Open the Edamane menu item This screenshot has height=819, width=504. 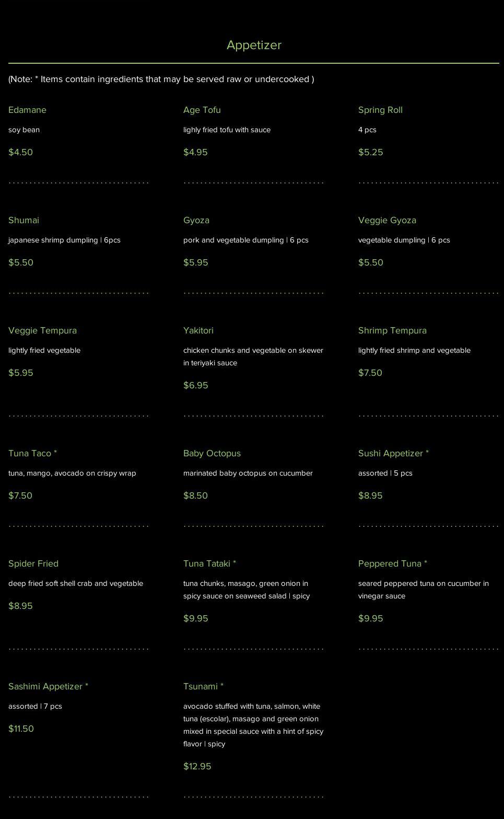tap(27, 110)
